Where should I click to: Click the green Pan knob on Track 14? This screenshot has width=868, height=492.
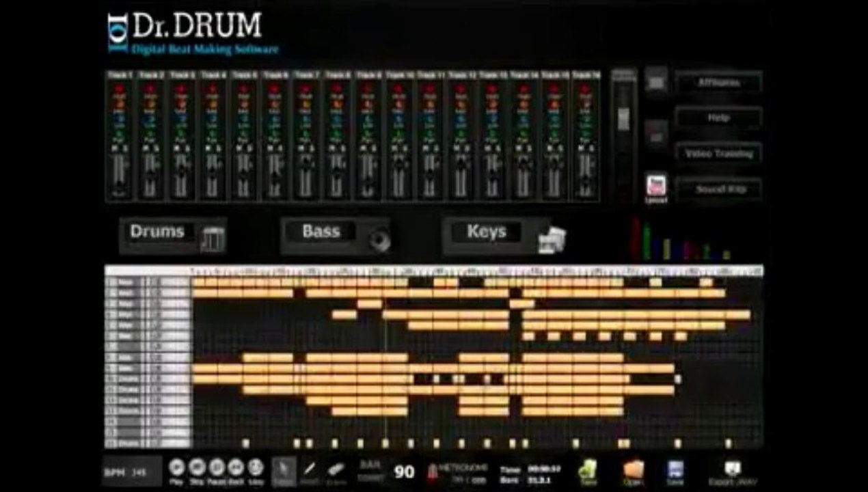524,132
